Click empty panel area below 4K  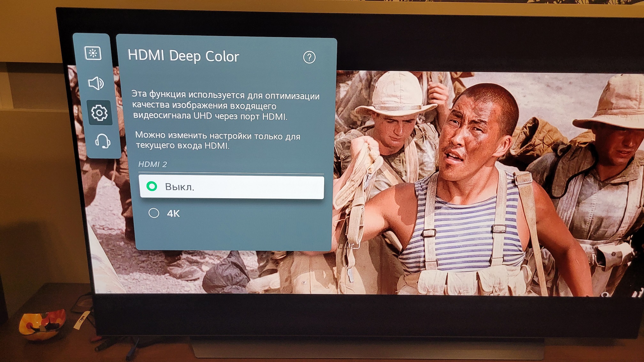pyautogui.click(x=233, y=235)
